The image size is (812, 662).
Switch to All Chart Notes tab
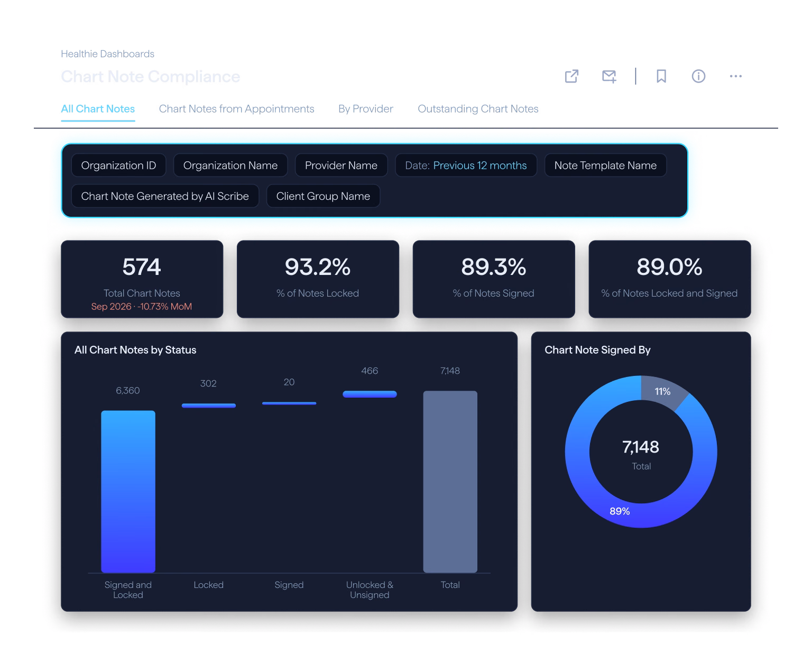click(98, 109)
